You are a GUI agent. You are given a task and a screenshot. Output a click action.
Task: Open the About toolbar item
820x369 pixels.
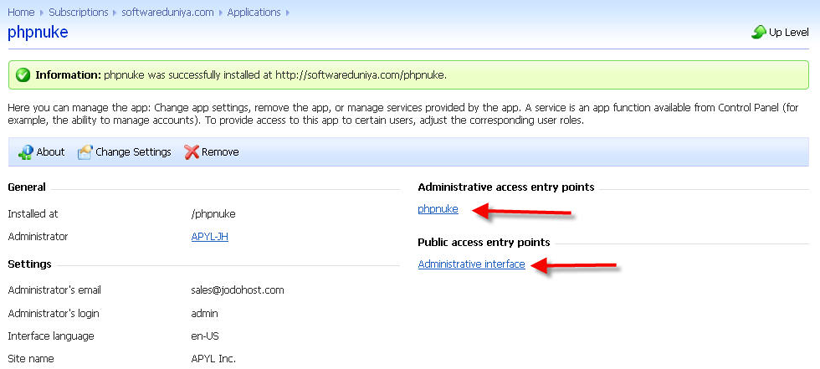[41, 153]
